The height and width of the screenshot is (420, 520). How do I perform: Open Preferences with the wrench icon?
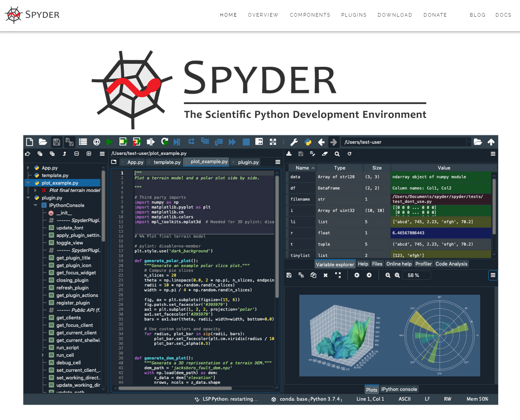(x=294, y=142)
